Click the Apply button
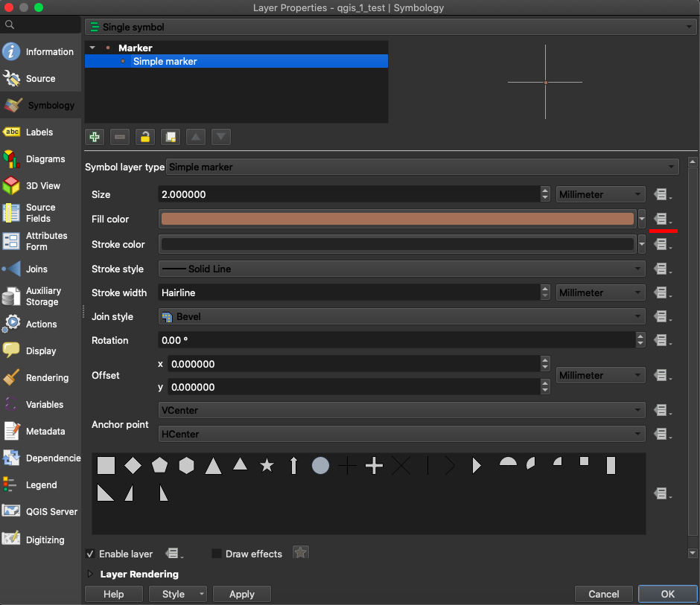Viewport: 700px width, 605px height. click(x=241, y=594)
